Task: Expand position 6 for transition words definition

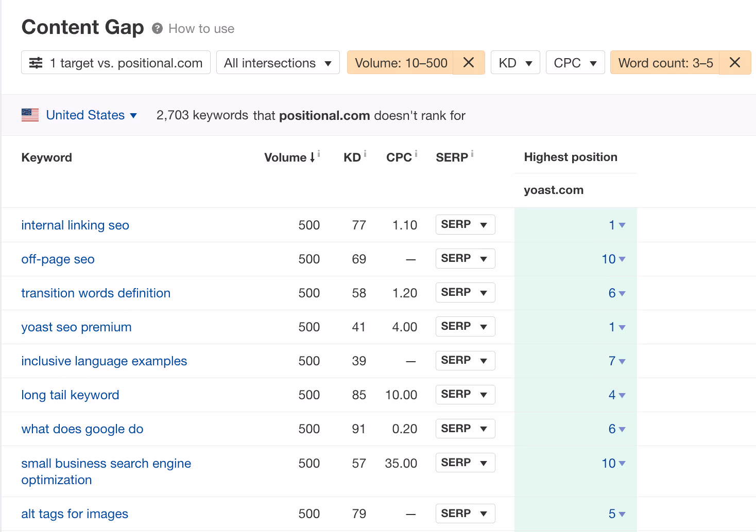Action: coord(617,293)
